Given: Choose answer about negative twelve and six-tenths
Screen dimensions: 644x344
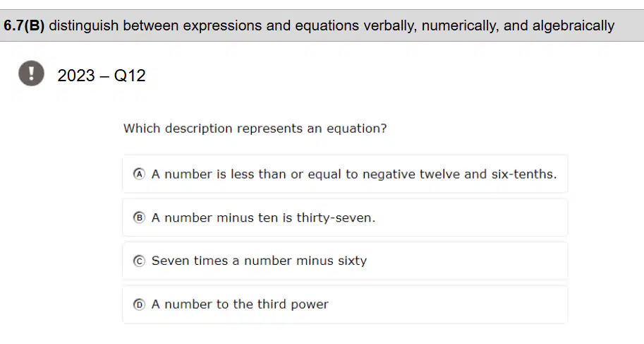Looking at the screenshot, I should click(x=345, y=174).
